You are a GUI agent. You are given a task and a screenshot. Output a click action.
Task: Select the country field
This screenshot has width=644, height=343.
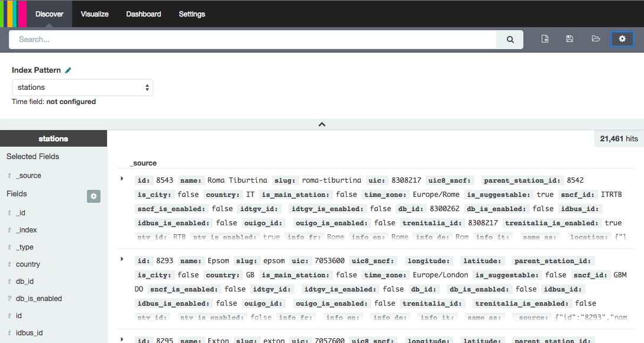tap(28, 264)
